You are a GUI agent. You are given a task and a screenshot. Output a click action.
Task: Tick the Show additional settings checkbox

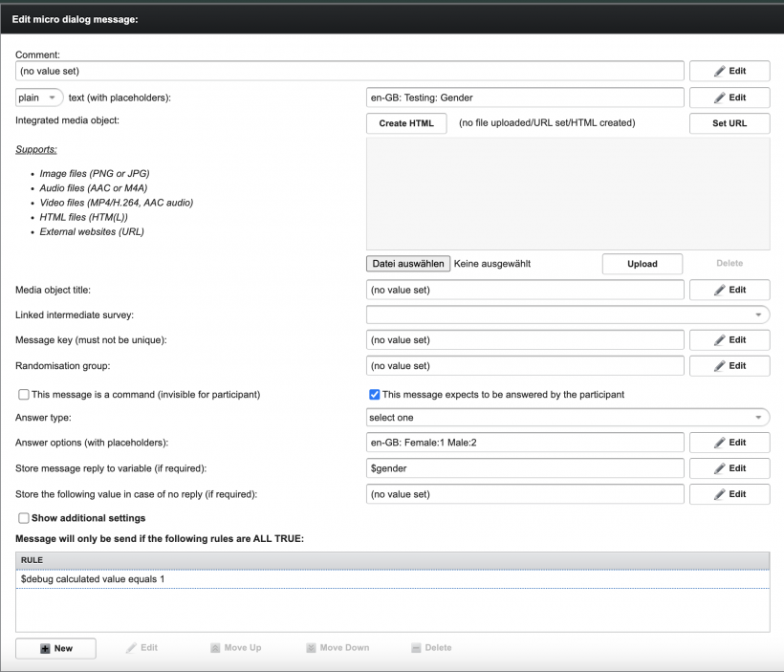pyautogui.click(x=24, y=518)
